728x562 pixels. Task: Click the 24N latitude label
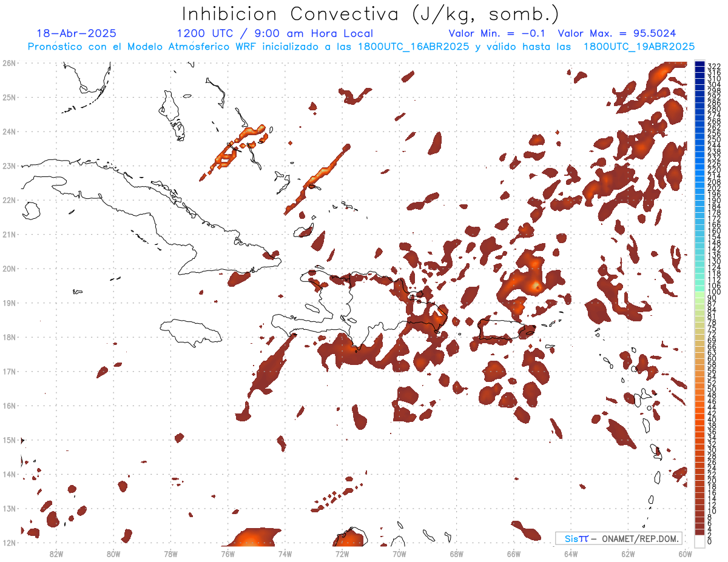coord(8,132)
